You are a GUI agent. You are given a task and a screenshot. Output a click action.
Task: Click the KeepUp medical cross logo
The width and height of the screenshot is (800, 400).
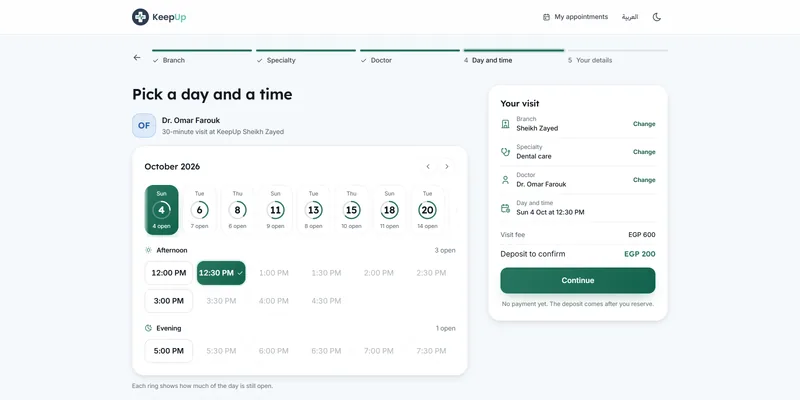tap(140, 17)
